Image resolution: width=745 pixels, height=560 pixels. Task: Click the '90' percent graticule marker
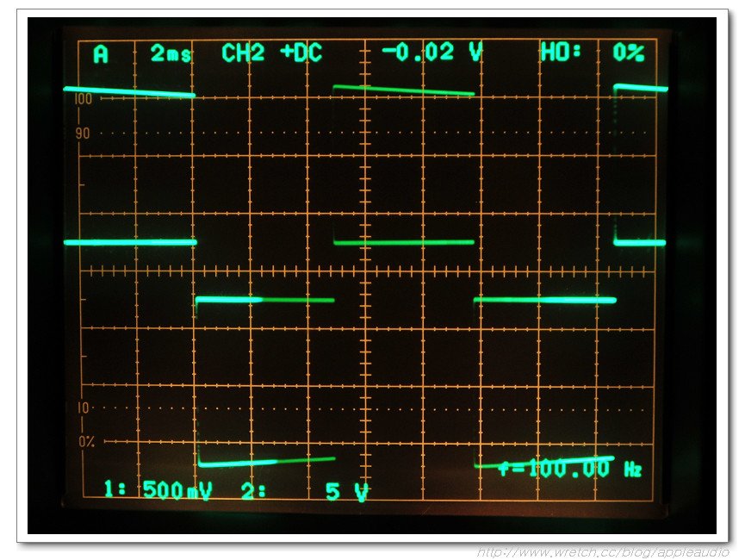tap(82, 133)
